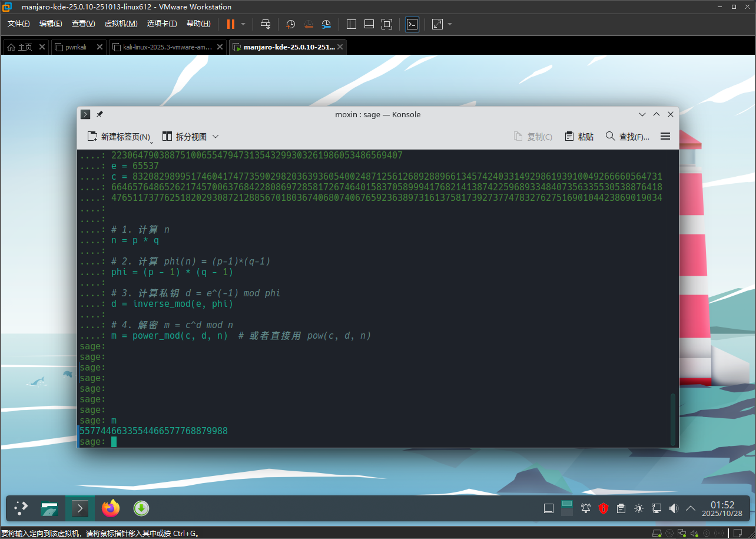The height and width of the screenshot is (539, 756).
Task: Open dropdown next to the pause button
Action: click(243, 24)
